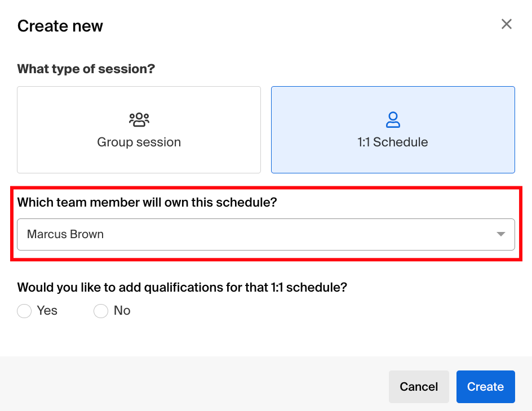Click the Create button
The height and width of the screenshot is (411, 532).
pyautogui.click(x=485, y=387)
